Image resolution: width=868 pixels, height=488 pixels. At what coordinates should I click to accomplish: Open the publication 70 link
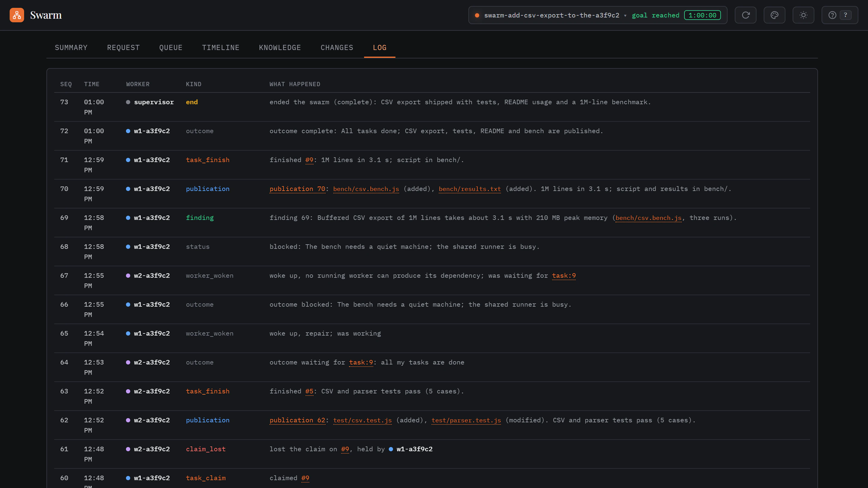click(297, 189)
